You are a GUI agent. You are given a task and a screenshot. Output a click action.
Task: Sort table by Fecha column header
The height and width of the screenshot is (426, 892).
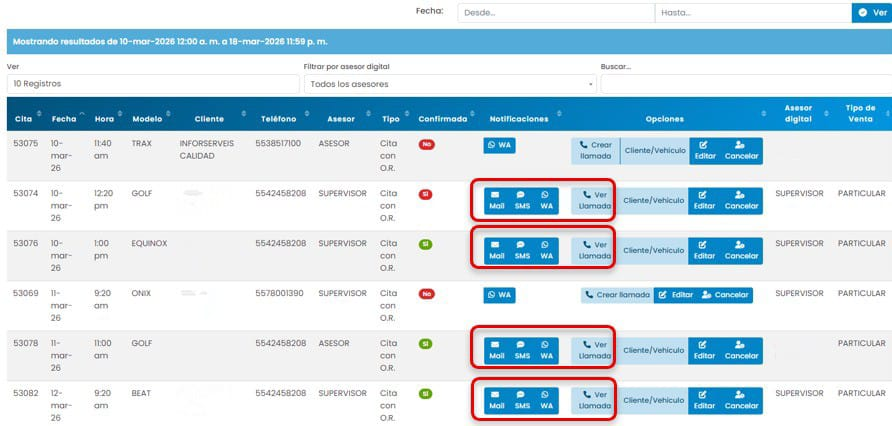(64, 119)
